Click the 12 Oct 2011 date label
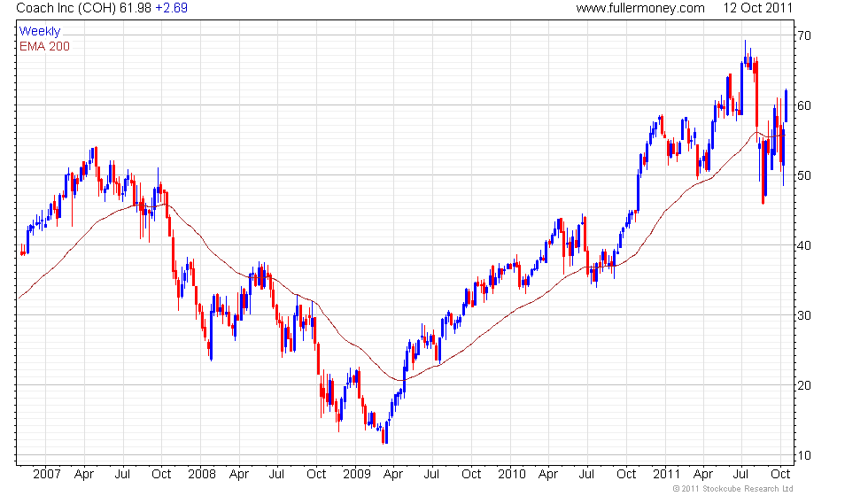868x496 pixels. pyautogui.click(x=758, y=8)
